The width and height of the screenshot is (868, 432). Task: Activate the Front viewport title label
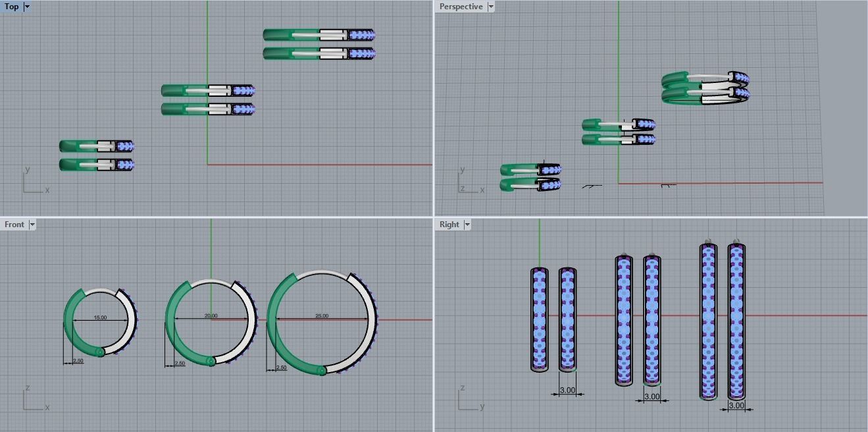14,225
